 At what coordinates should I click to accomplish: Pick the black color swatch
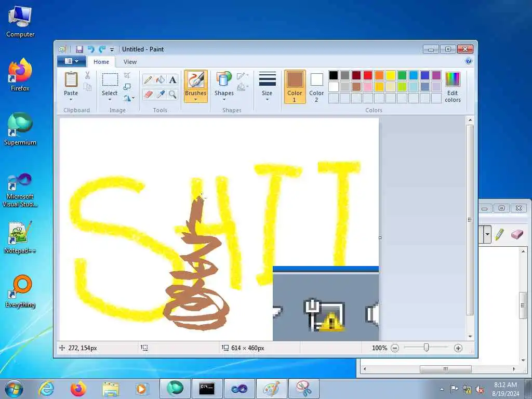(x=334, y=75)
